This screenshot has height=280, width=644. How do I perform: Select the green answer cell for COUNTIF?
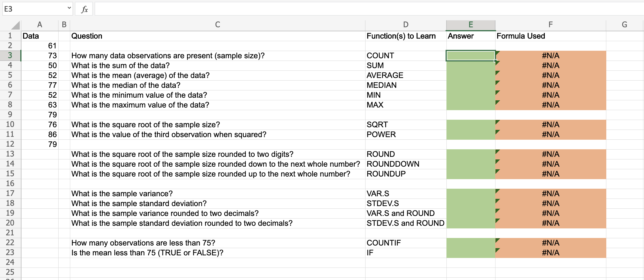(x=471, y=243)
